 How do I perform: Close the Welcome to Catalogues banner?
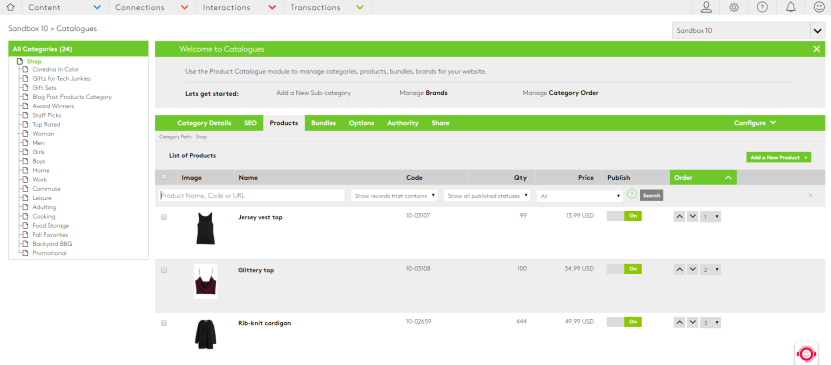click(x=816, y=49)
